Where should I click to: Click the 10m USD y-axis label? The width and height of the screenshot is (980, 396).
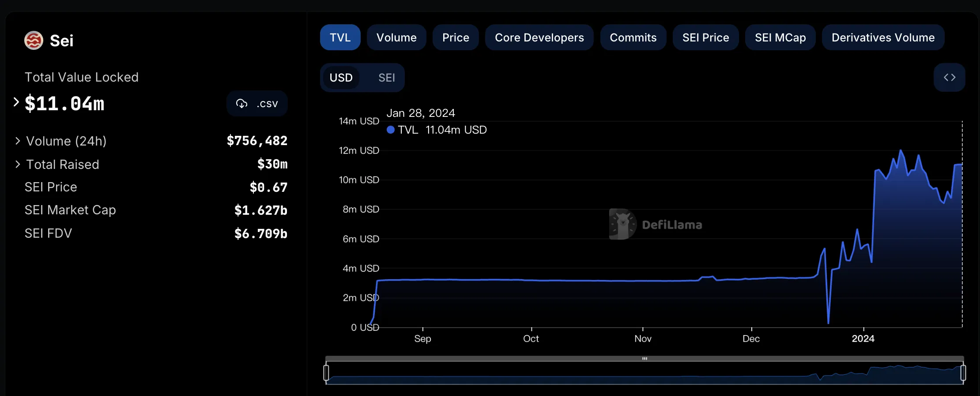pos(359,180)
